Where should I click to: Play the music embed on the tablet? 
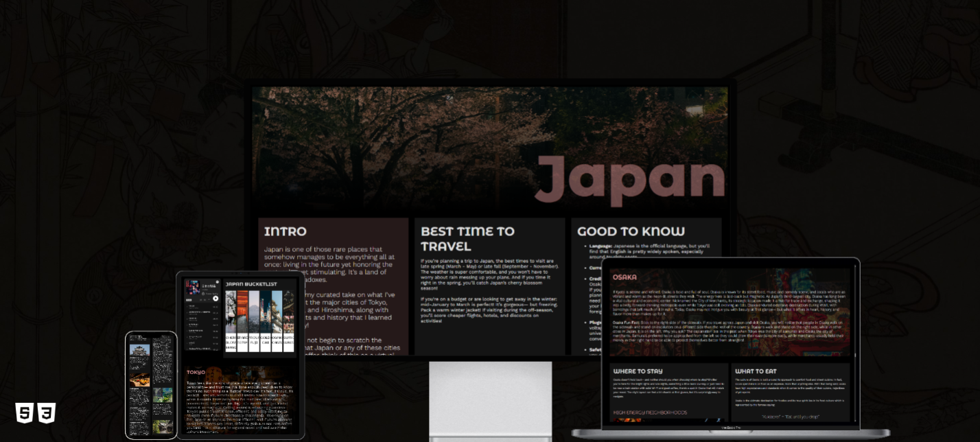[x=215, y=299]
